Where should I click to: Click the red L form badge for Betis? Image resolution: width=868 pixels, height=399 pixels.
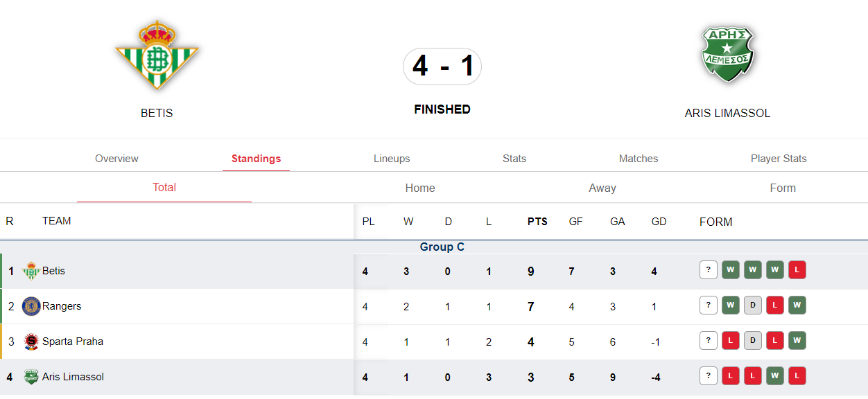click(797, 270)
